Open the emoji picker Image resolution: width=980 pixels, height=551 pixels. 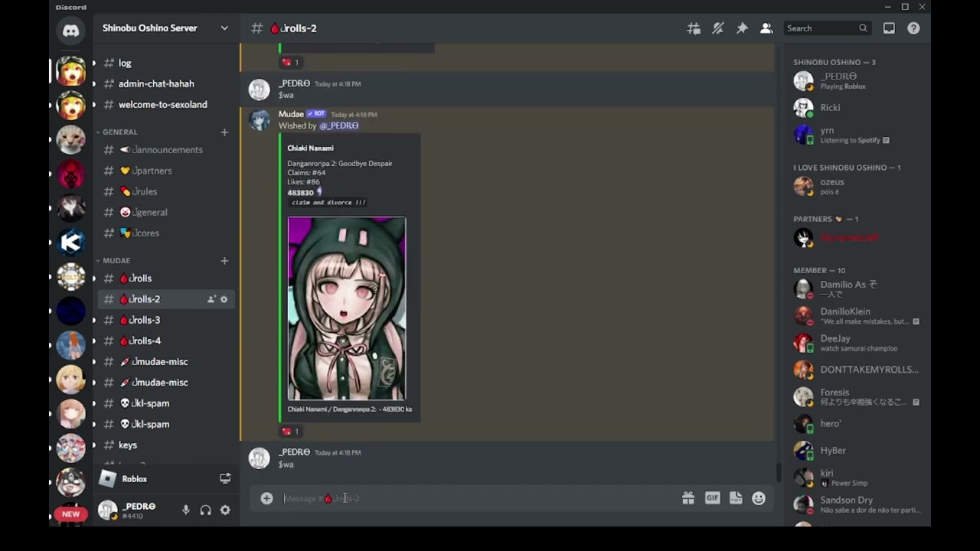[759, 498]
